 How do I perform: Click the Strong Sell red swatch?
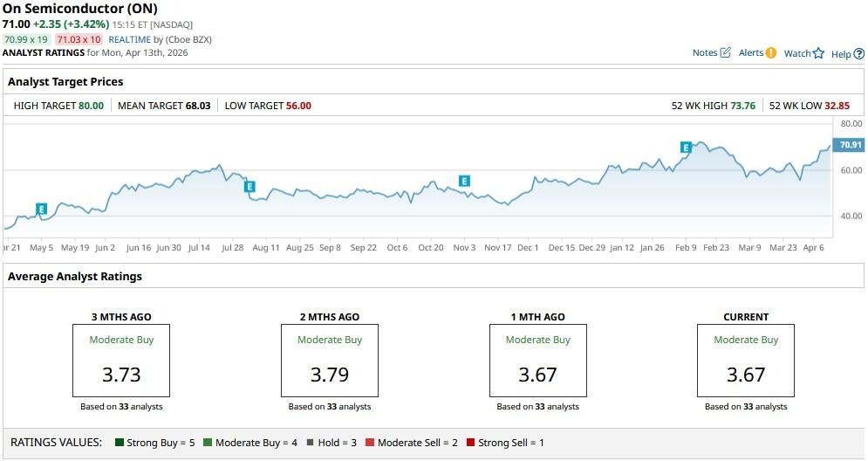(470, 442)
